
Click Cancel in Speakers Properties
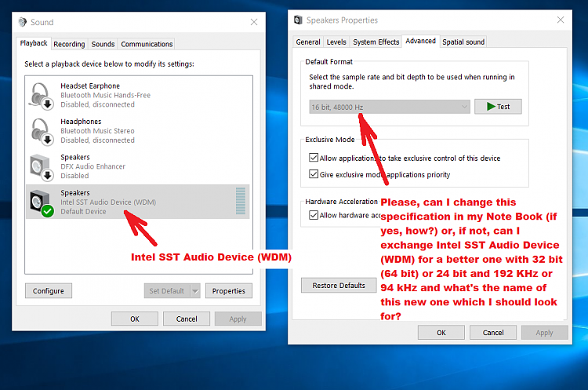click(x=493, y=332)
